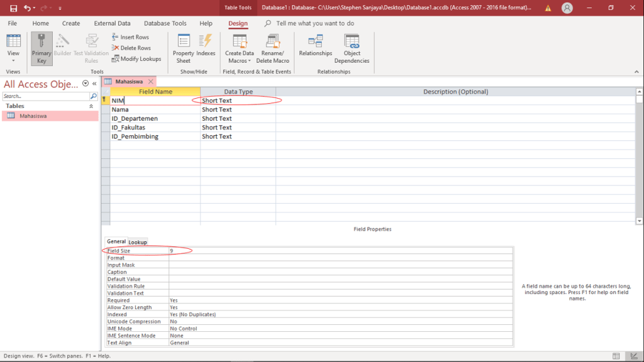The height and width of the screenshot is (362, 644).
Task: Click the Field Size value box
Action: point(340,251)
